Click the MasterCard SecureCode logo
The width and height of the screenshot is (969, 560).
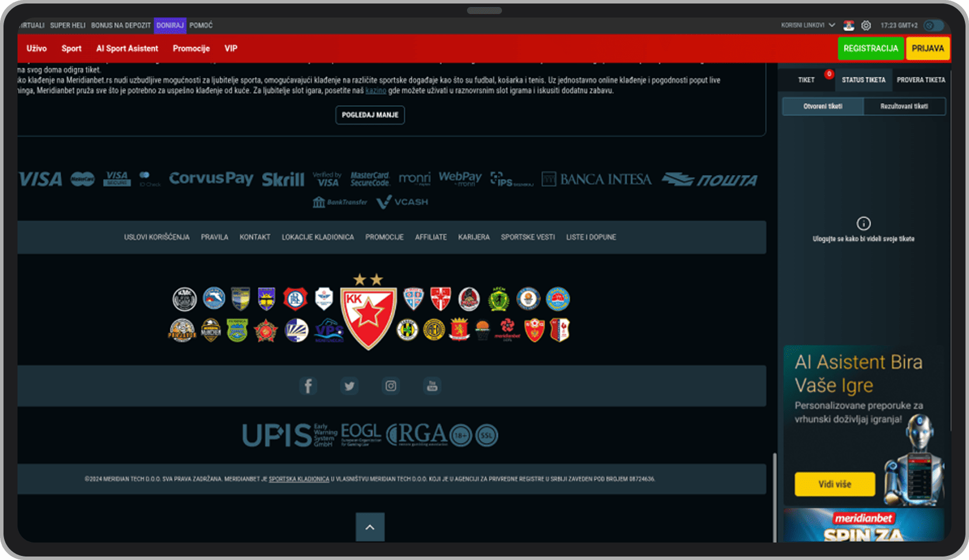pos(370,179)
